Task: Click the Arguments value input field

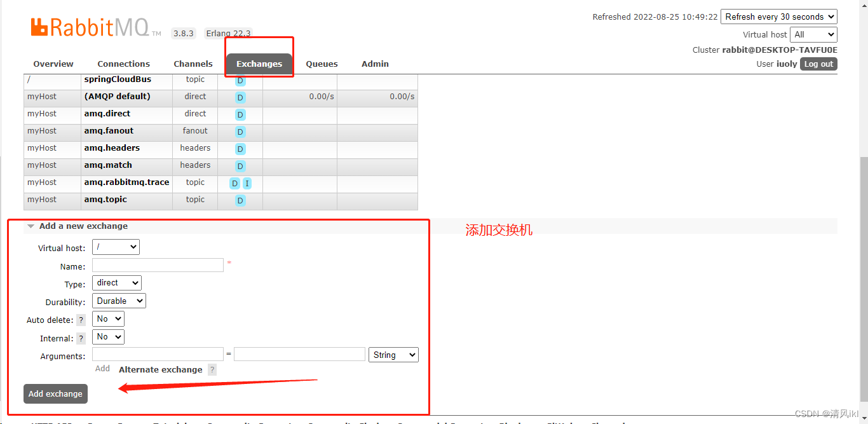Action: click(299, 354)
